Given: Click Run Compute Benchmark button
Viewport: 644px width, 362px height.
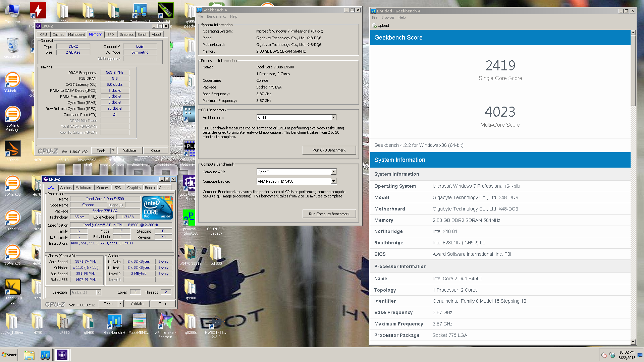Looking at the screenshot, I should coord(329,214).
